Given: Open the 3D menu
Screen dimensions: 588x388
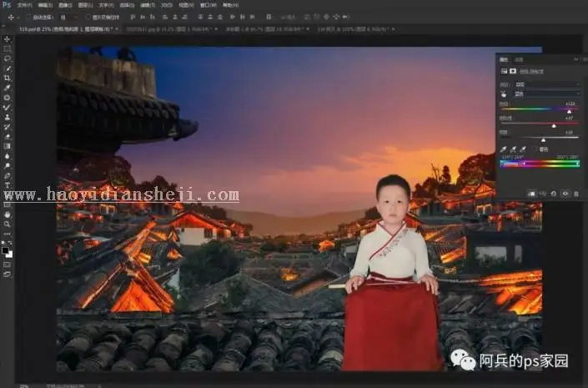Looking at the screenshot, I should point(167,5).
